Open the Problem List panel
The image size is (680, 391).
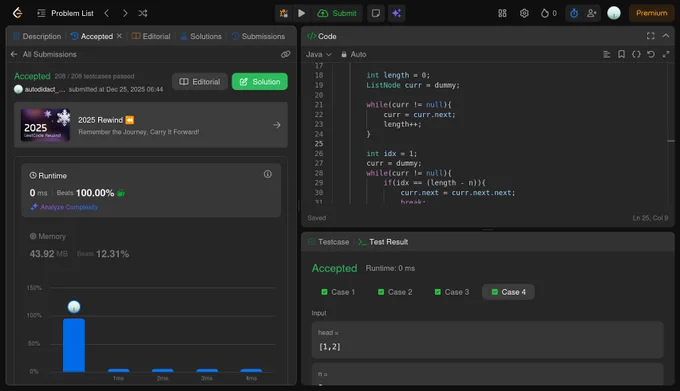pyautogui.click(x=65, y=13)
